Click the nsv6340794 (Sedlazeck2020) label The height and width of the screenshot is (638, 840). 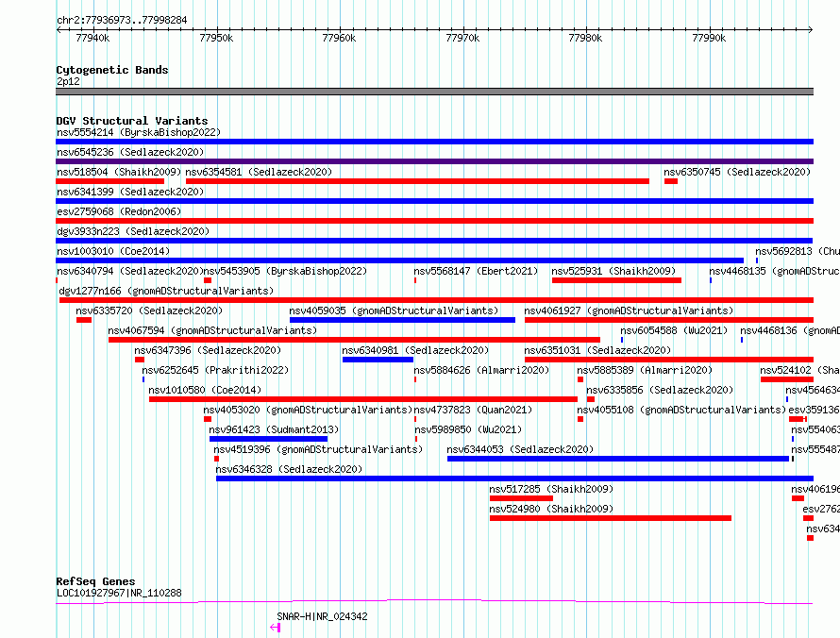tap(130, 271)
